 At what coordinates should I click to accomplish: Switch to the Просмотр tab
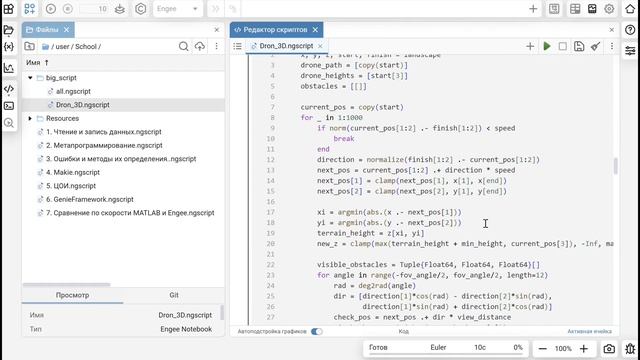coord(72,295)
